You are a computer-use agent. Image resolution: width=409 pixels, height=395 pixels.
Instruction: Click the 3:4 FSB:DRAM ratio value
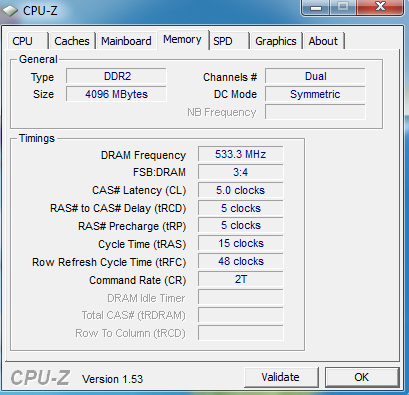pos(241,172)
